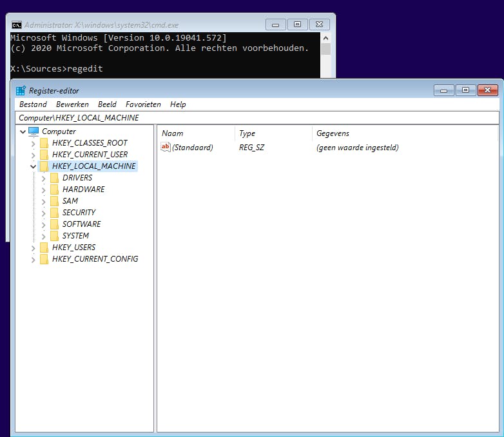This screenshot has height=437, width=504.
Task: Click the SECURITY folder icon
Action: click(x=54, y=213)
